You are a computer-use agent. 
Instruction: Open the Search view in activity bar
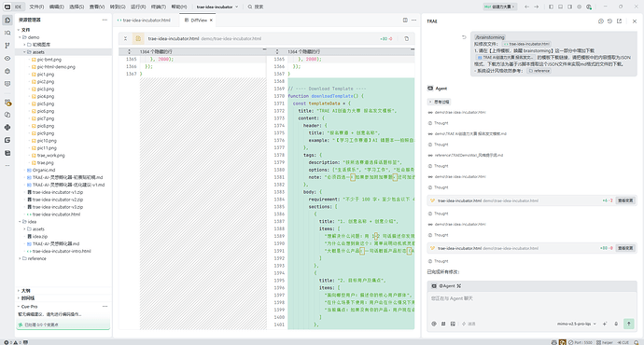tap(7, 33)
